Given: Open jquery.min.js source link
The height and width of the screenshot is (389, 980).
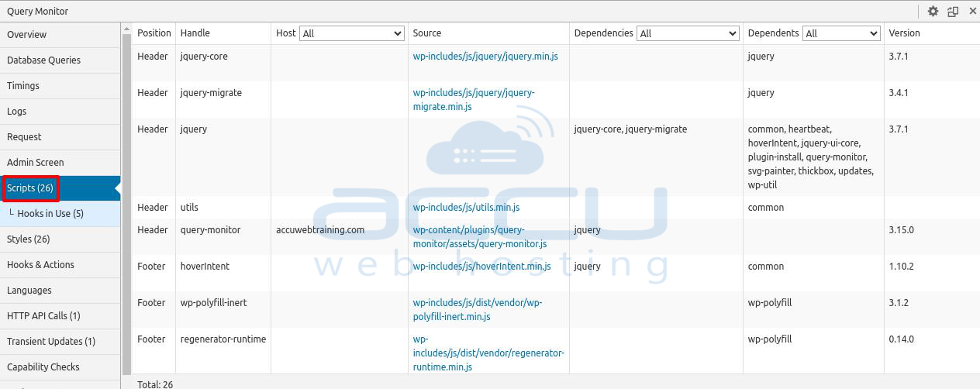Looking at the screenshot, I should [x=485, y=57].
